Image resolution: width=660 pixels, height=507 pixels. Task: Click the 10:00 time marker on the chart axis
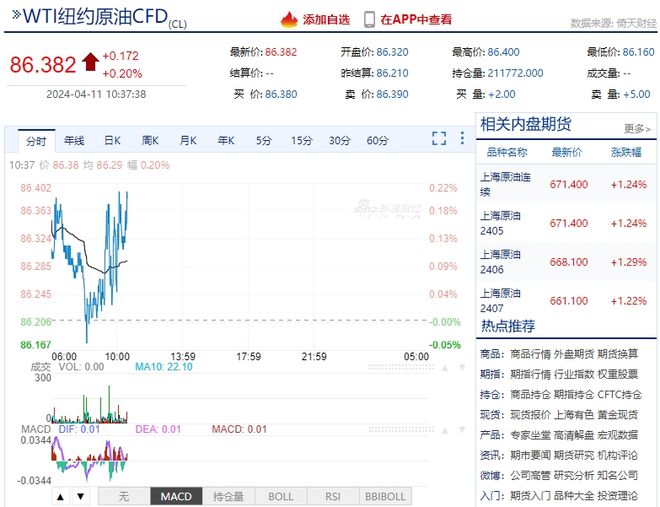(117, 357)
